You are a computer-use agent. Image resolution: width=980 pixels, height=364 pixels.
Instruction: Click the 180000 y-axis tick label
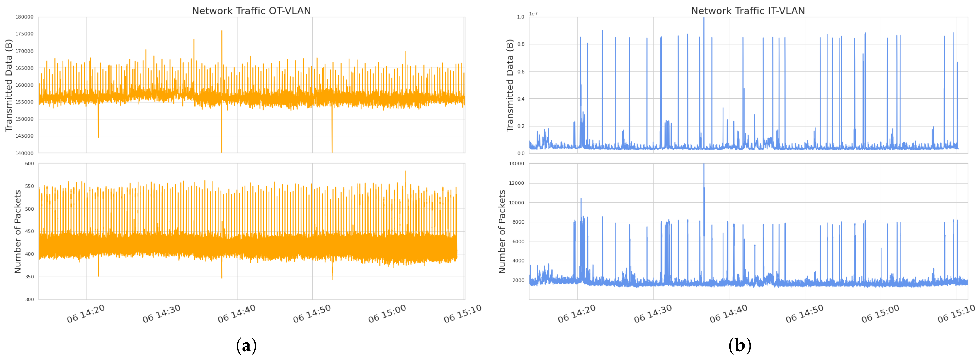(24, 17)
